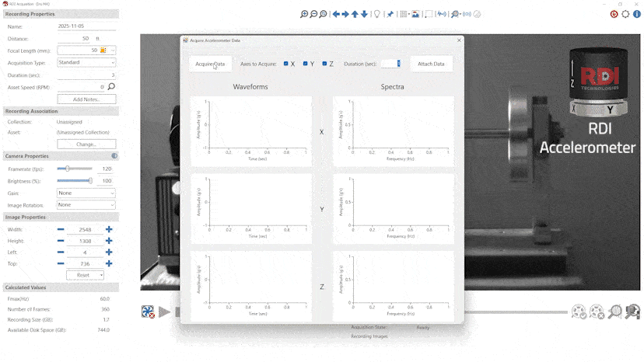Screen dimensions: 644x362
Task: Click the Add Notes button
Action: [86, 99]
